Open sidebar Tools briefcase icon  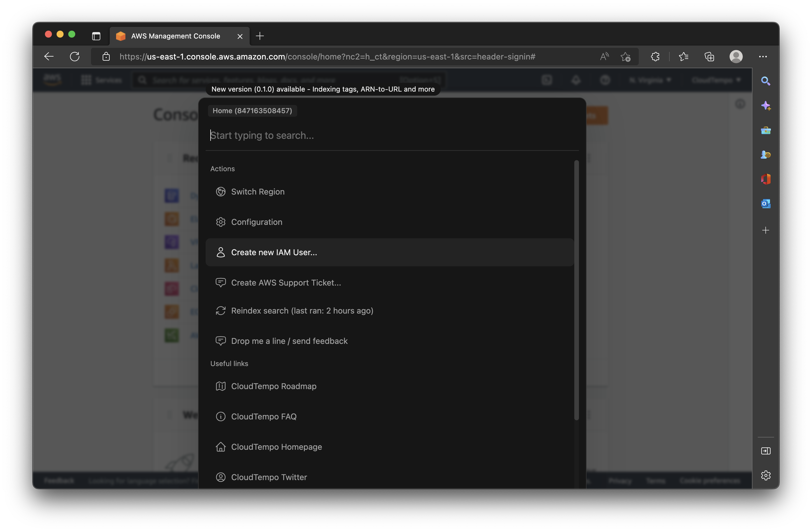pyautogui.click(x=766, y=130)
